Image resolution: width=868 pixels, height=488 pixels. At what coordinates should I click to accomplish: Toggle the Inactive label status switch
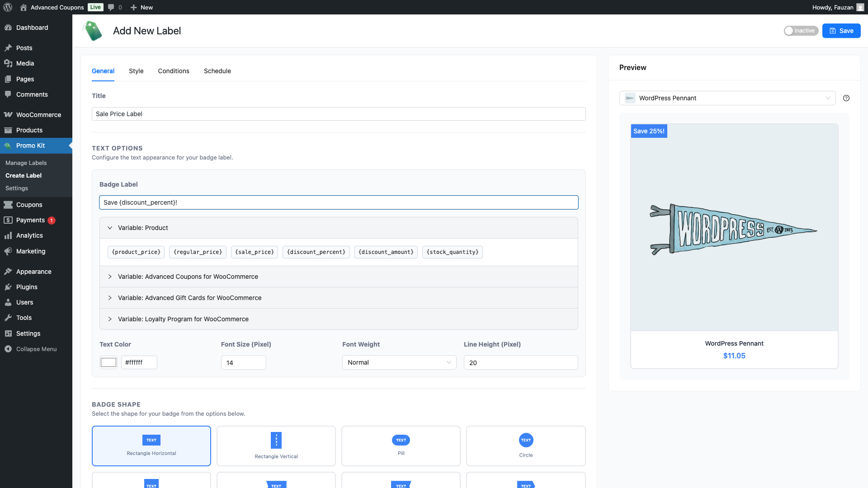(x=801, y=31)
